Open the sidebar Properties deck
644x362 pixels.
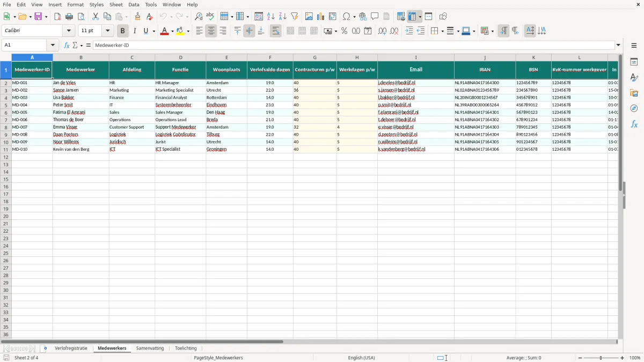coord(634,62)
